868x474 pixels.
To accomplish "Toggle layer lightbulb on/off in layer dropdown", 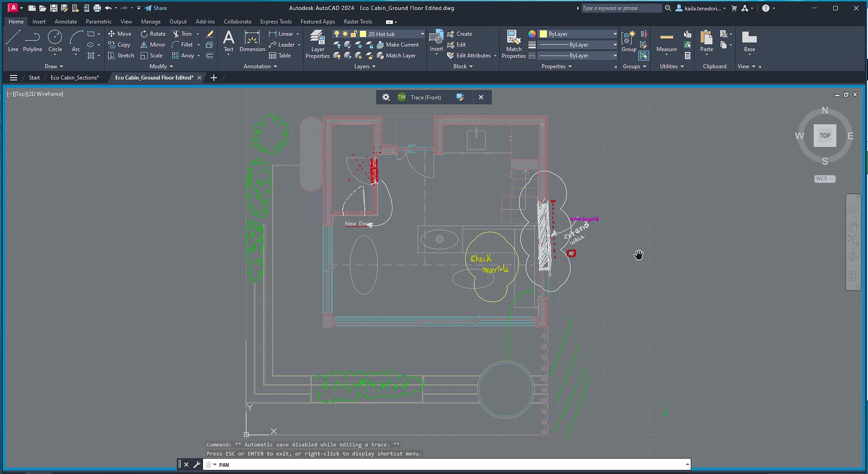I will click(x=336, y=34).
